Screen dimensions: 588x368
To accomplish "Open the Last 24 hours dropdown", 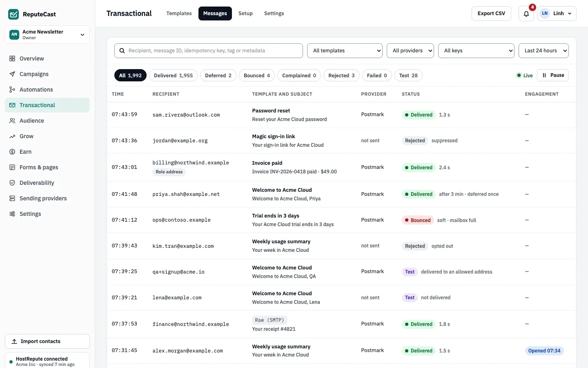I will click(x=543, y=51).
